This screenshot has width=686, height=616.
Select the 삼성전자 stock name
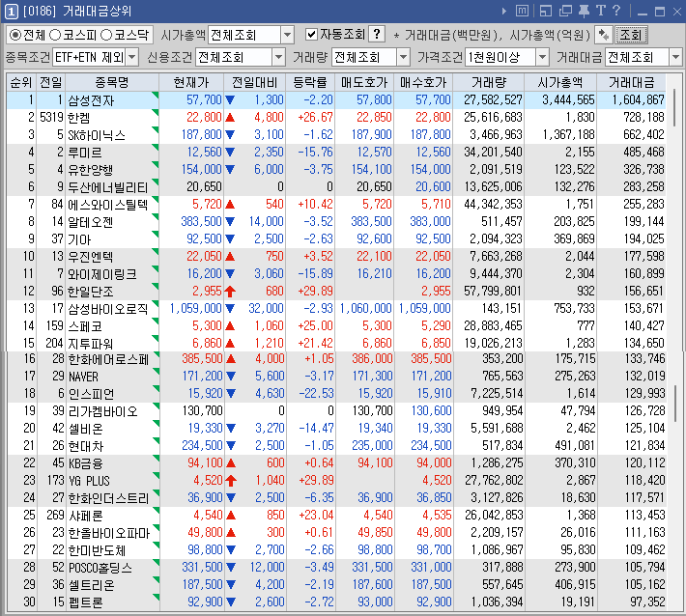(91, 100)
